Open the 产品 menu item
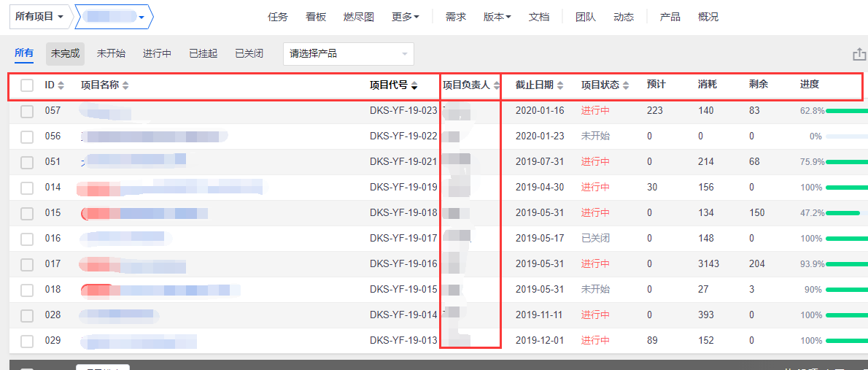This screenshot has height=370, width=868. (670, 18)
